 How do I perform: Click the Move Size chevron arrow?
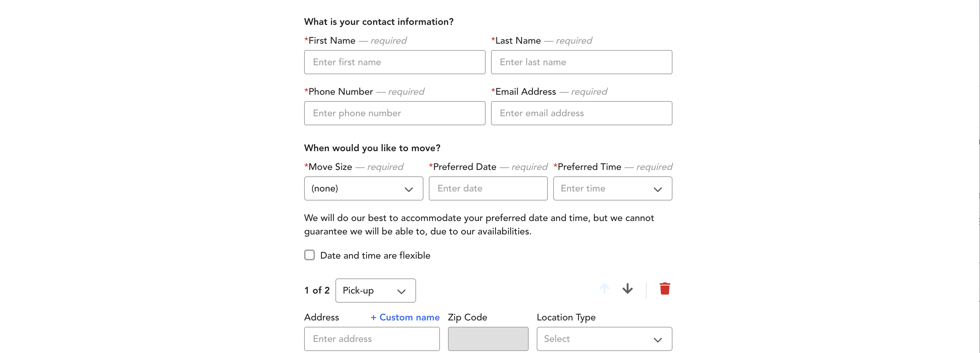click(409, 189)
